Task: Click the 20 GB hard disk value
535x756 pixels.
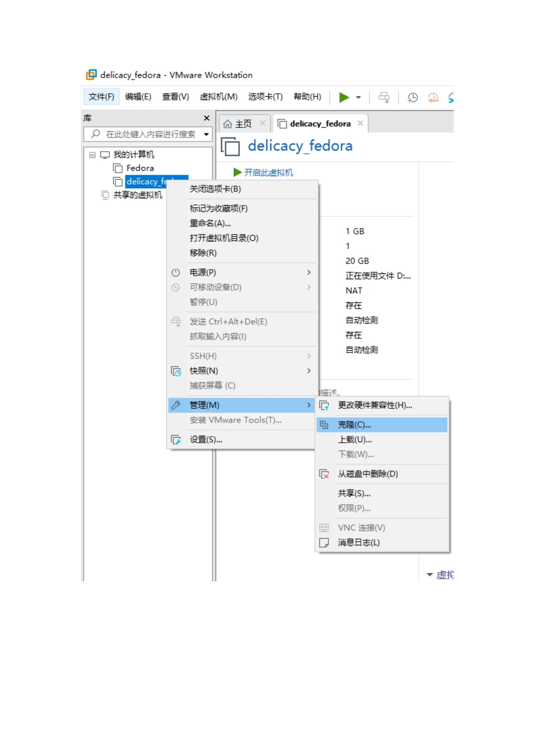Action: [357, 261]
